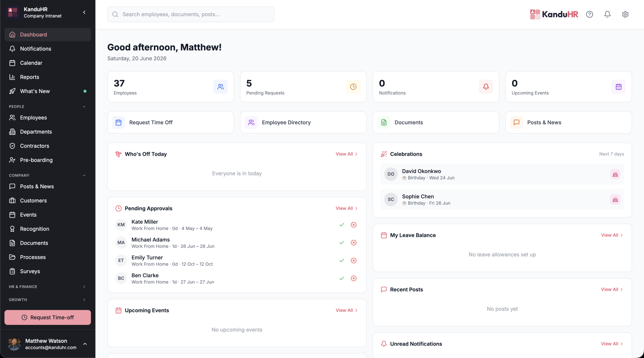Click the Upcoming Events calendar icon

coord(619,87)
